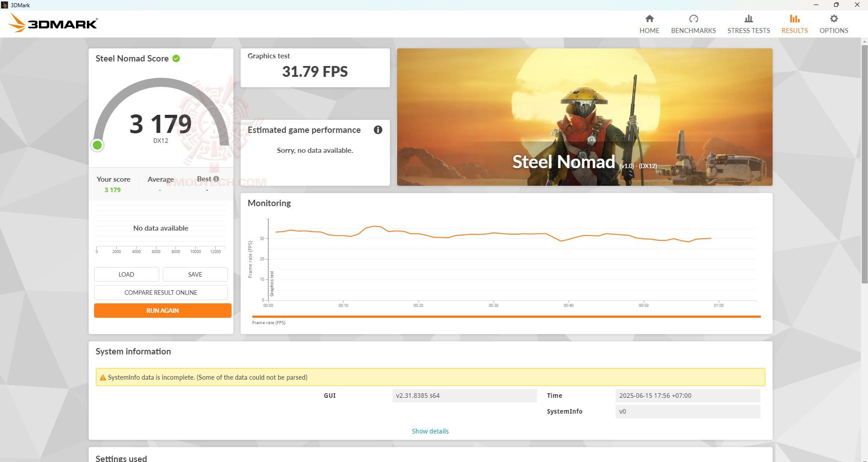Click the green score validation checkmark
This screenshot has height=462, width=868.
pyautogui.click(x=176, y=58)
